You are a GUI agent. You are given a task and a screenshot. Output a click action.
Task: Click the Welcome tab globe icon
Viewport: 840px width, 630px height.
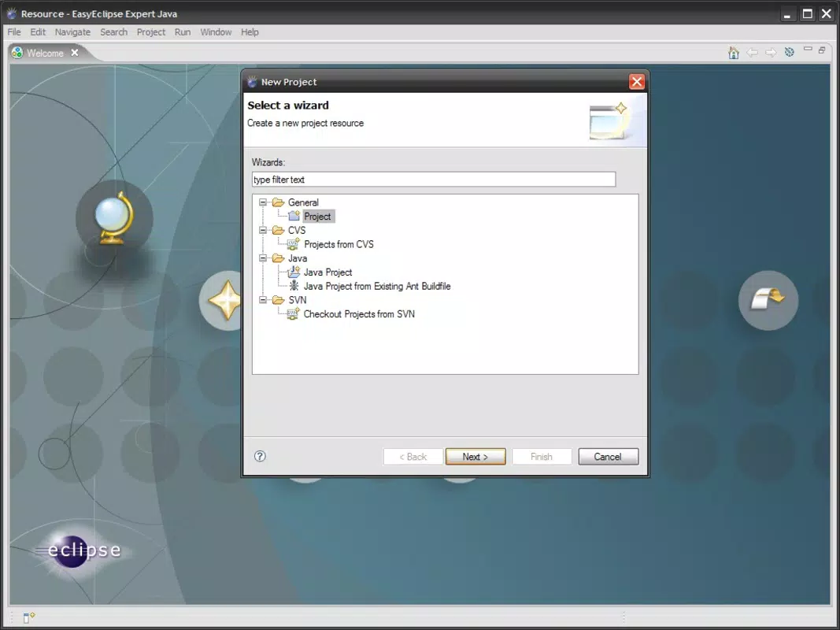(17, 53)
